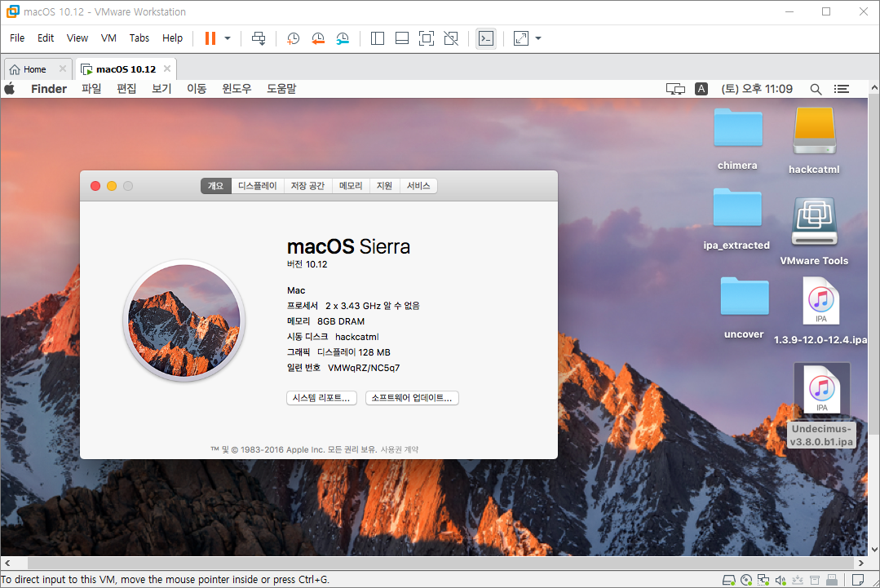Close the Home tab
The image size is (880, 588).
[x=62, y=69]
